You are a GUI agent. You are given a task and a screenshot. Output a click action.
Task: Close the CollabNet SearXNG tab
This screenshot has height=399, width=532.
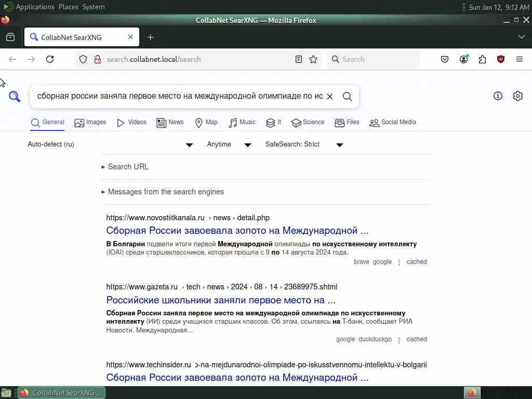point(130,37)
